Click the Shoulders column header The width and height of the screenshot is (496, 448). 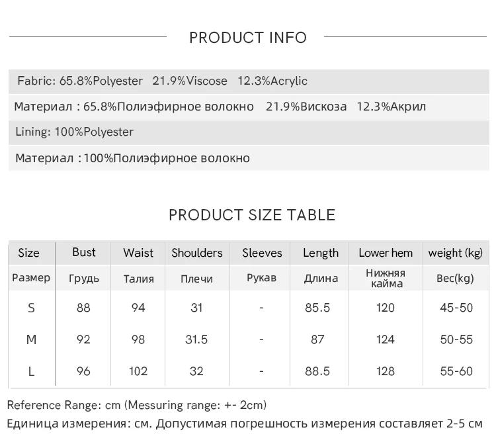(197, 253)
